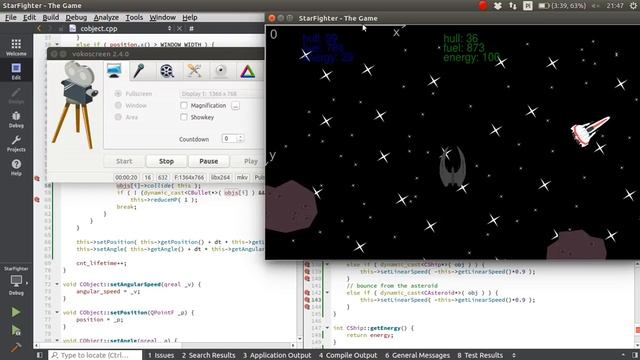The width and height of the screenshot is (640, 360).
Task: Open the Edit menu
Action: tap(29, 18)
